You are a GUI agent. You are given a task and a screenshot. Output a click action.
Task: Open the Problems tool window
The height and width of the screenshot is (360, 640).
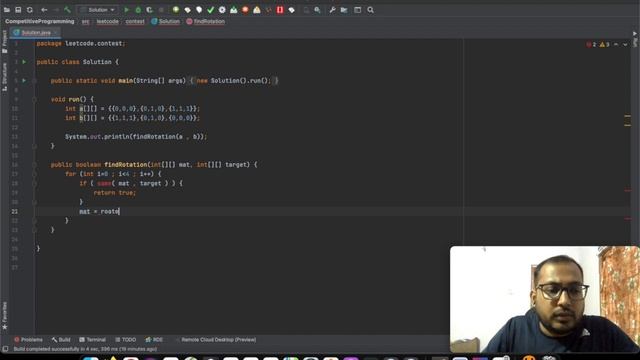pos(28,340)
